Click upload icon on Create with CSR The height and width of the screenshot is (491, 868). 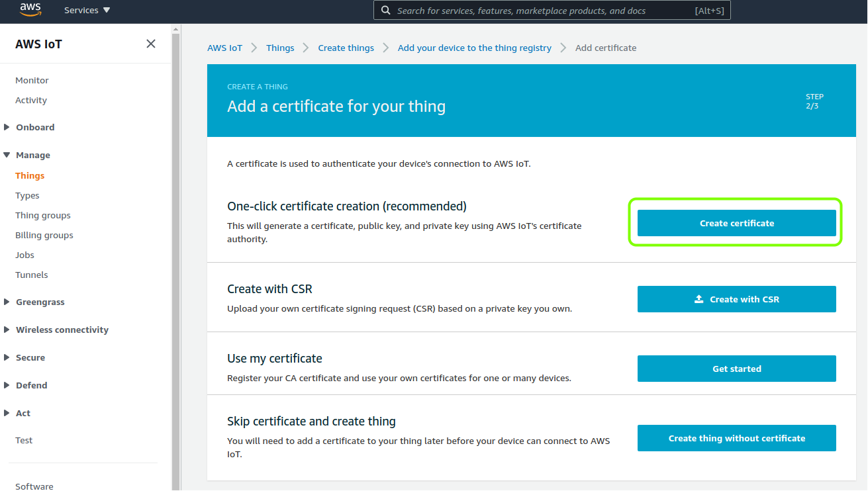click(699, 299)
